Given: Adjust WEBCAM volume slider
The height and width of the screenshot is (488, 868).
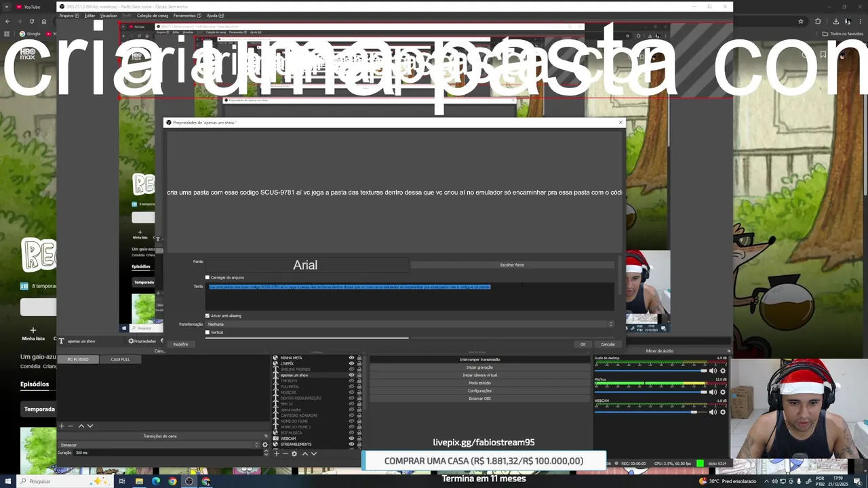Looking at the screenshot, I should [x=651, y=412].
